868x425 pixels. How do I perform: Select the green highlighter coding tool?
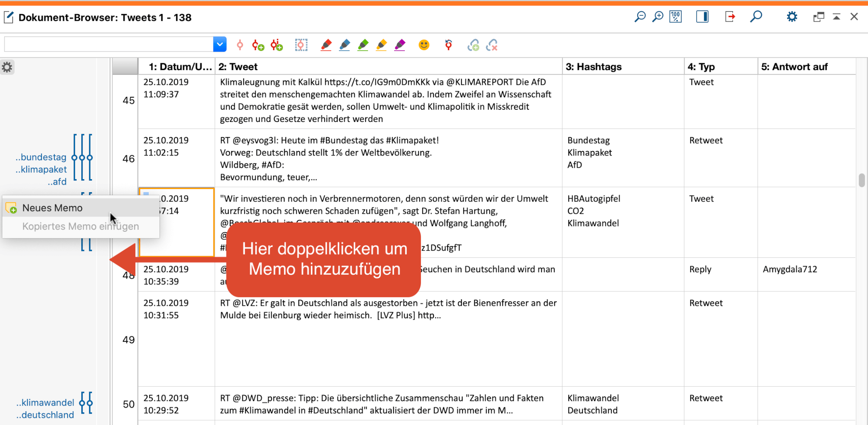363,45
